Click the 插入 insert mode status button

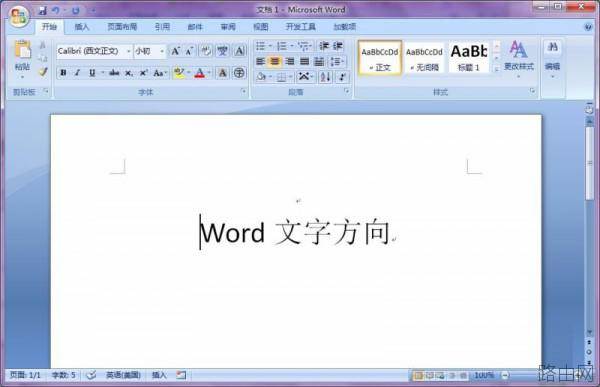[x=159, y=375]
